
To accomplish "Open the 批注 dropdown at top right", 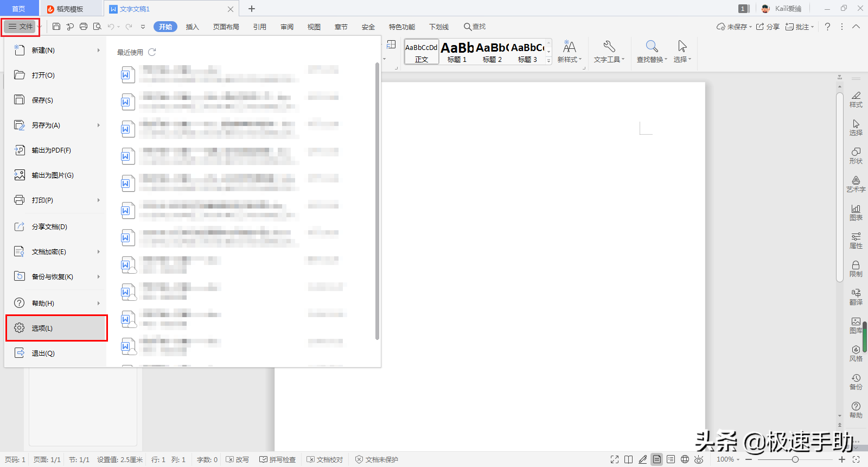I will point(800,27).
